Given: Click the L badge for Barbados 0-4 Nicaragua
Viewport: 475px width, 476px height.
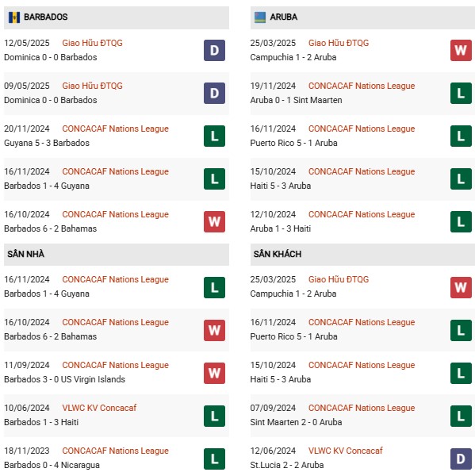Looking at the screenshot, I should click(x=214, y=459).
